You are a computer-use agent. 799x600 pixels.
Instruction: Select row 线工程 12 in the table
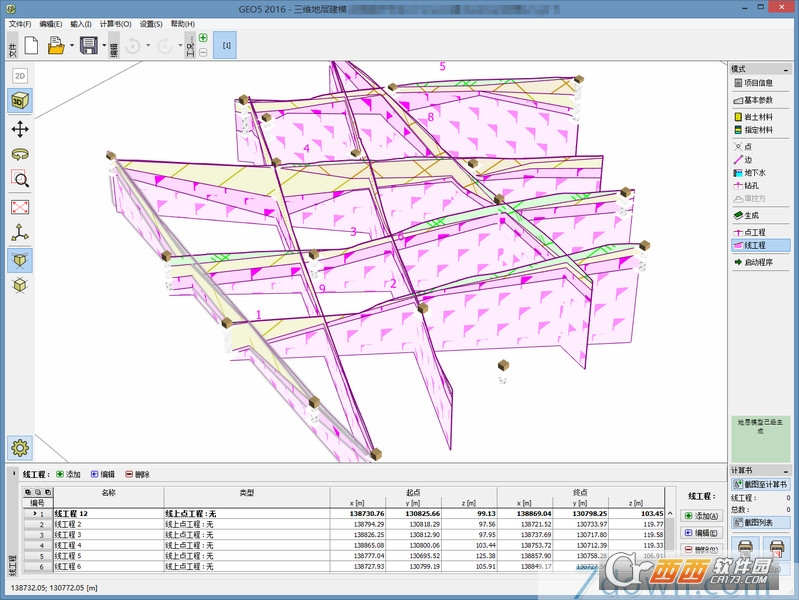tap(344, 513)
